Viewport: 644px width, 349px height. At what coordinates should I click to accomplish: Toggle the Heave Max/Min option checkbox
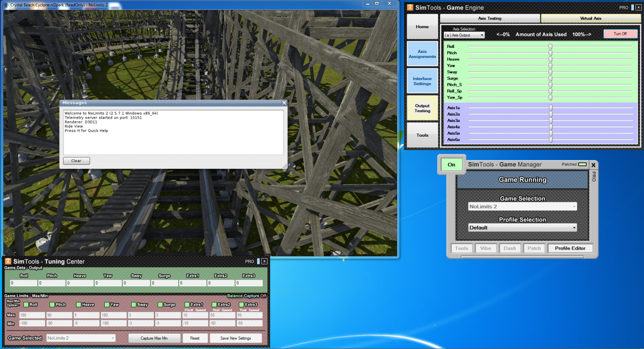tap(79, 305)
